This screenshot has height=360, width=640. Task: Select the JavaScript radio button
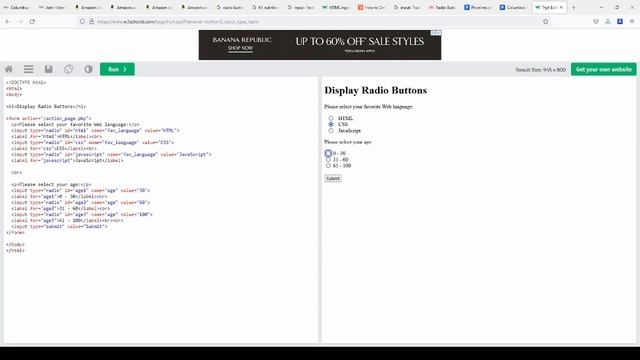pos(331,131)
